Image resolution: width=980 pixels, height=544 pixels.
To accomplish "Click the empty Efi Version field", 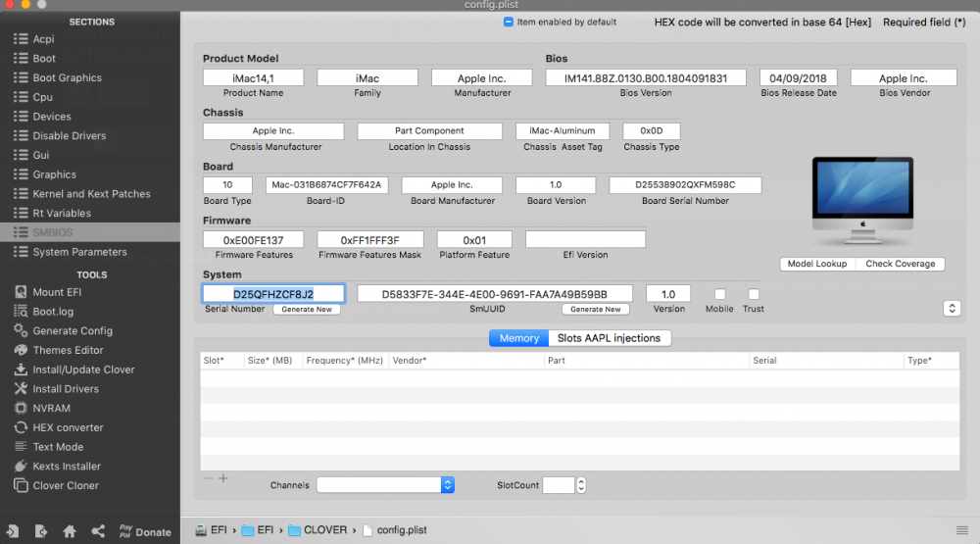I will [585, 239].
